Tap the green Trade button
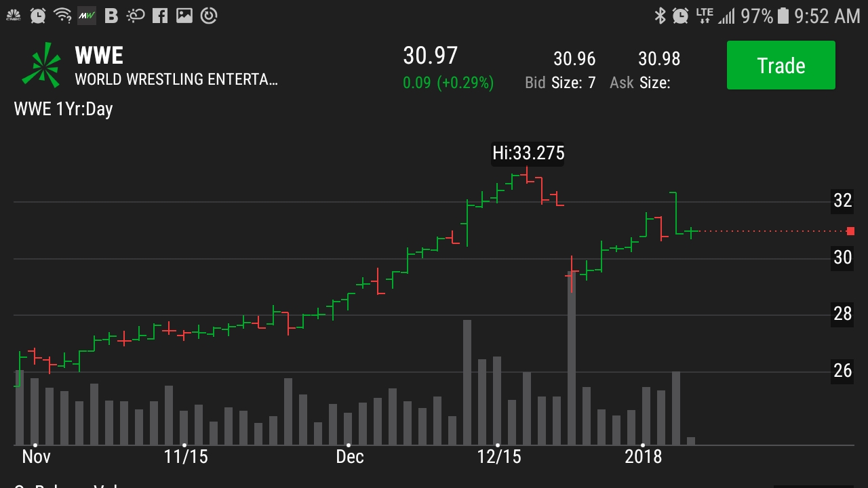868x488 pixels. click(x=781, y=66)
